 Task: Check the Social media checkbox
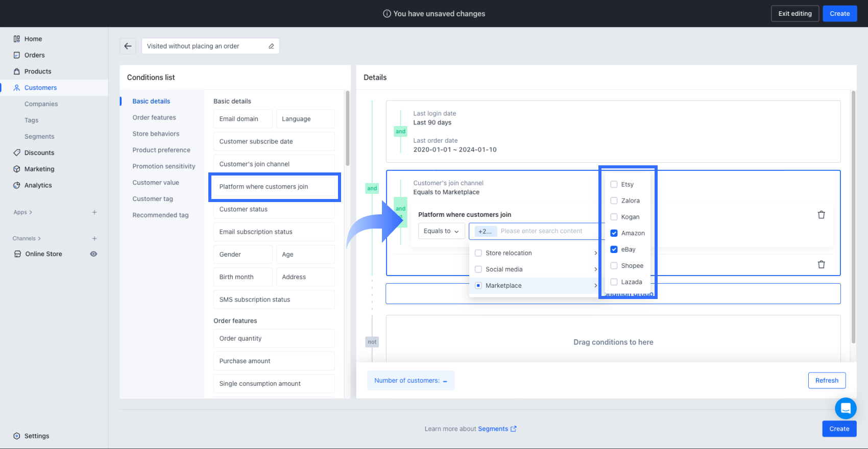click(x=478, y=269)
